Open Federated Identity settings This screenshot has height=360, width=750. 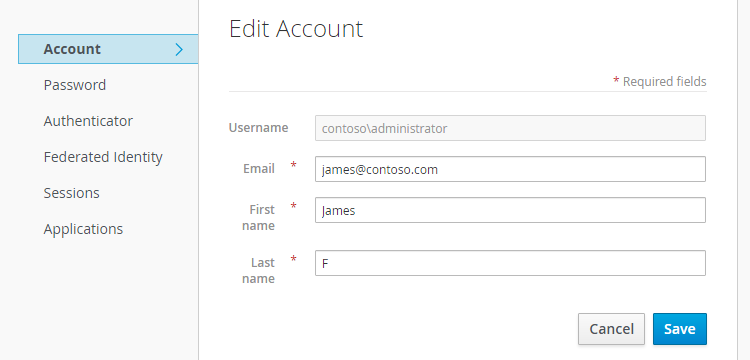103,157
